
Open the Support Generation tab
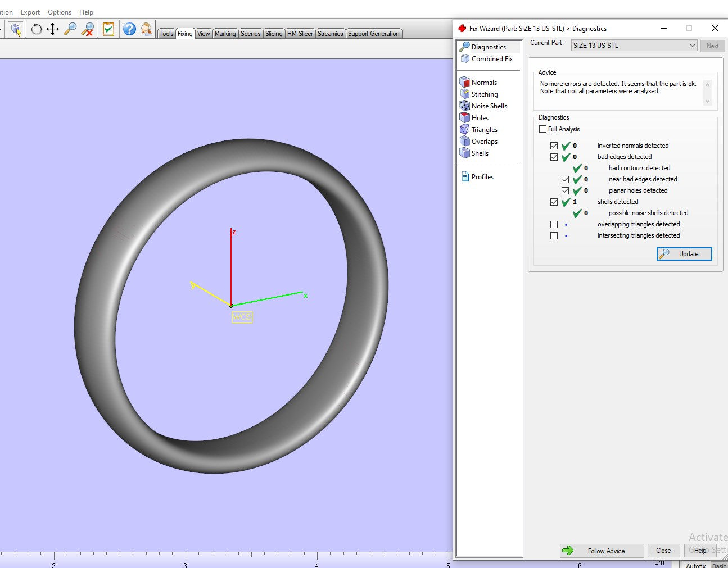click(373, 34)
